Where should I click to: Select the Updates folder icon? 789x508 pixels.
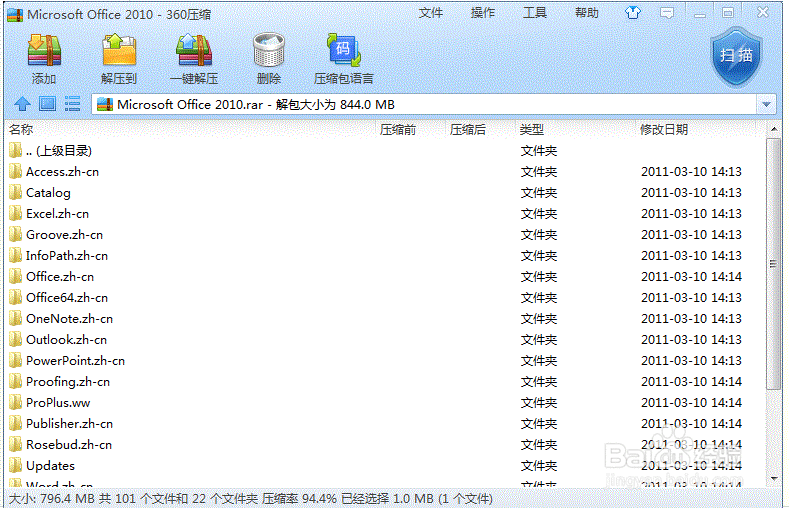click(16, 466)
